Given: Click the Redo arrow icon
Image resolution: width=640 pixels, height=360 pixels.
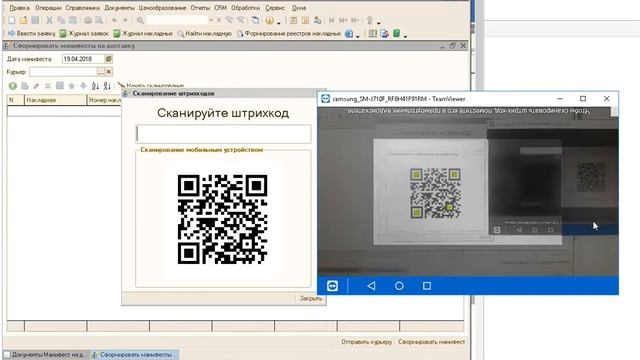Looking at the screenshot, I should pos(125,20).
